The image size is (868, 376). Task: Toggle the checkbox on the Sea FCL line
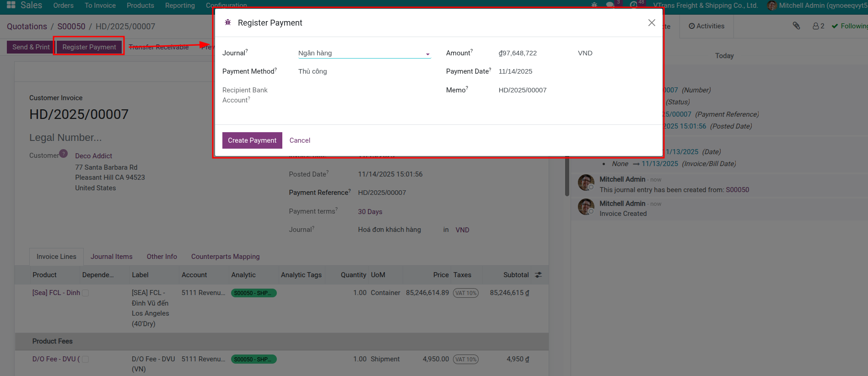86,293
